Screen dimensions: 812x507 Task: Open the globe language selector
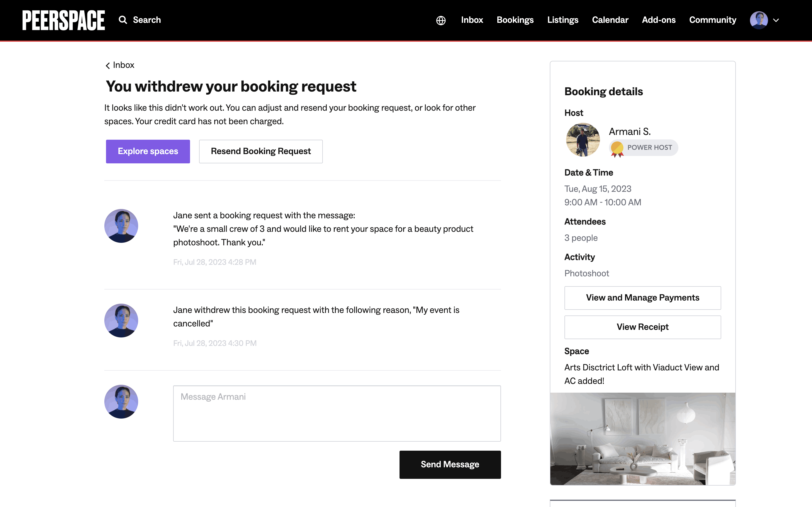(x=441, y=21)
